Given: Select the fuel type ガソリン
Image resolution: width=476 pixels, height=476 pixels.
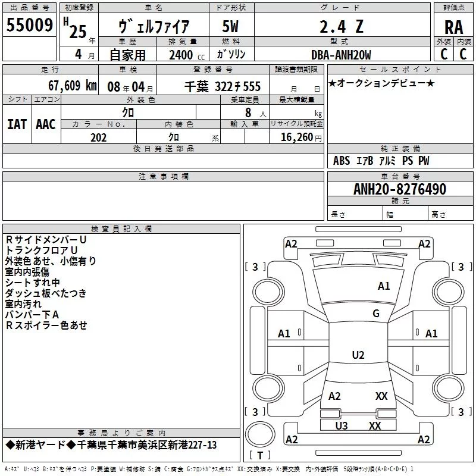Looking at the screenshot, I should coord(231,54).
